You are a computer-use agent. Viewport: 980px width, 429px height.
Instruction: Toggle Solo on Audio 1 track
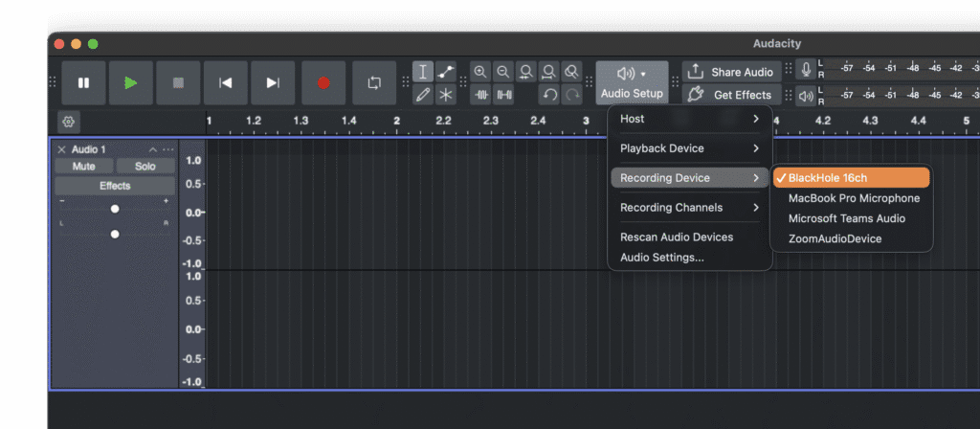pyautogui.click(x=145, y=167)
